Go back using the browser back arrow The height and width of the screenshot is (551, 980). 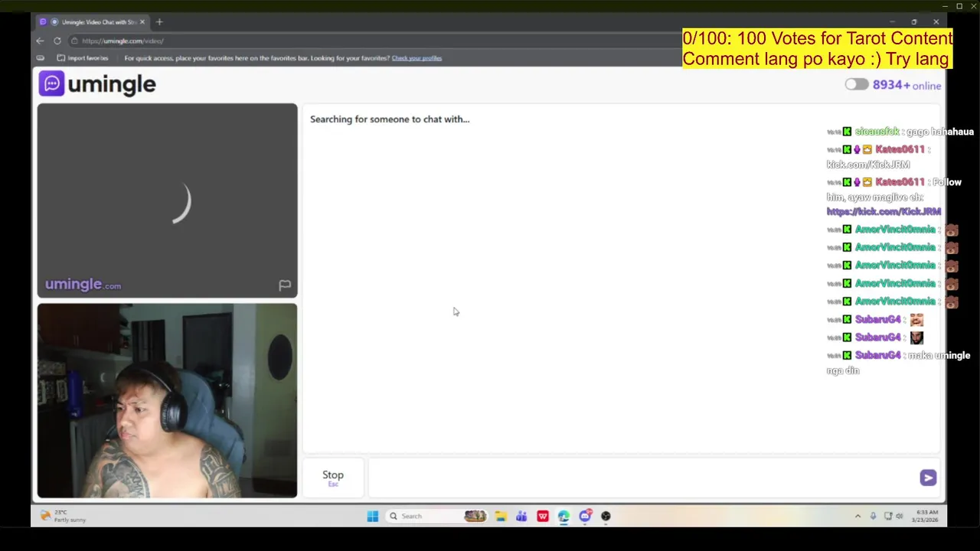[x=40, y=41]
